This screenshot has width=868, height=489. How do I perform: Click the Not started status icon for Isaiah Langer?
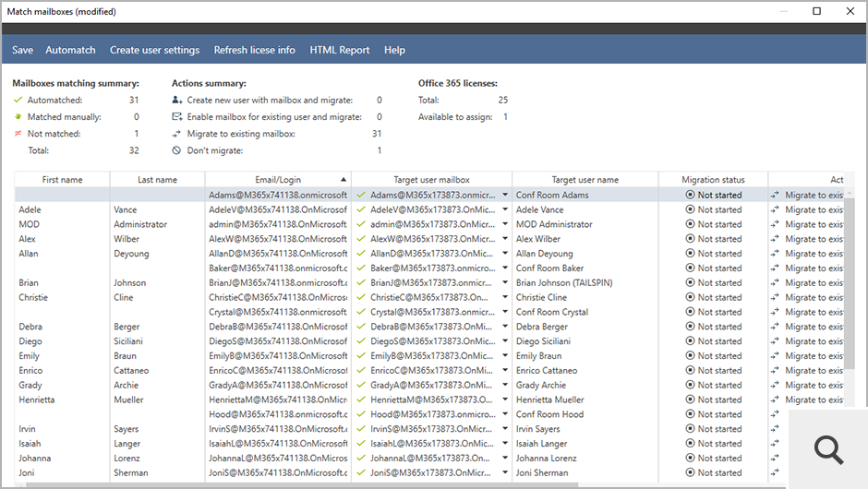690,443
